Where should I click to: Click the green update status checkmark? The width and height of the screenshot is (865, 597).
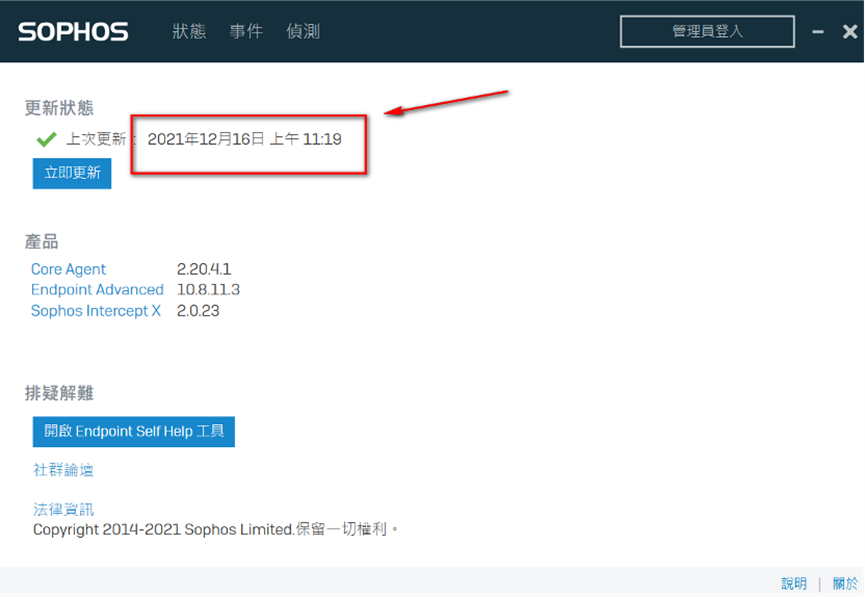click(x=46, y=139)
